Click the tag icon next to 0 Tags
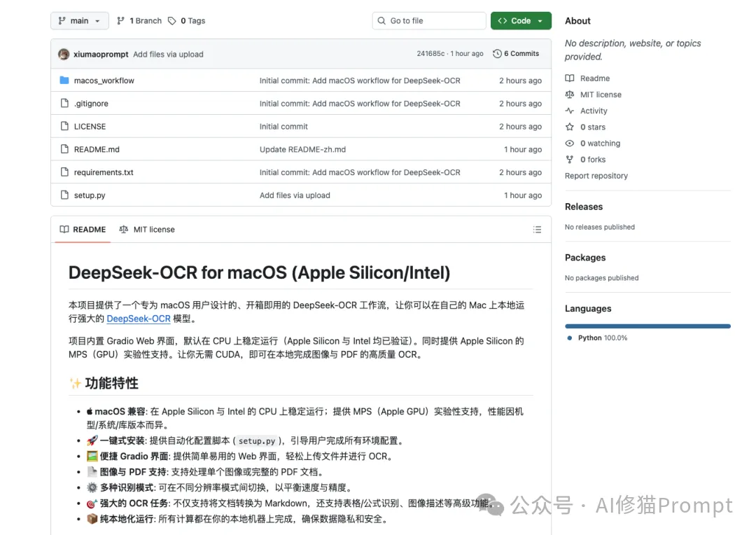This screenshot has width=756, height=535. (x=172, y=20)
